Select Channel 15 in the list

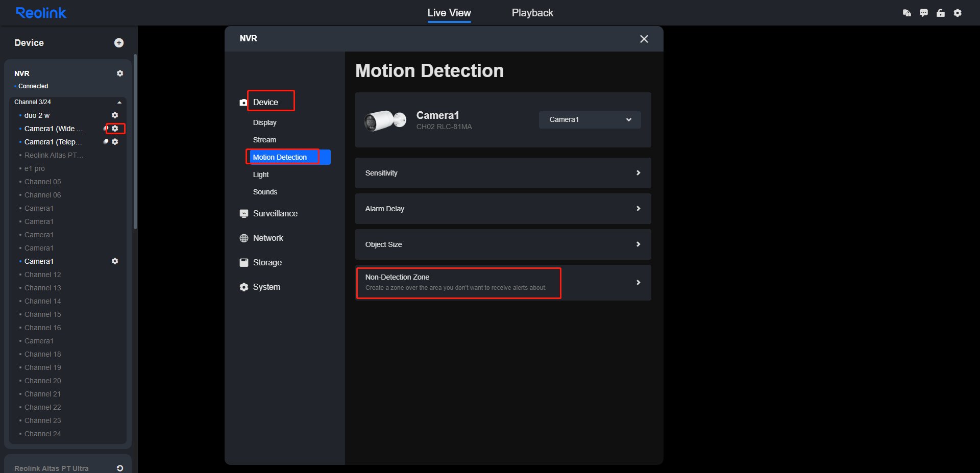click(43, 314)
